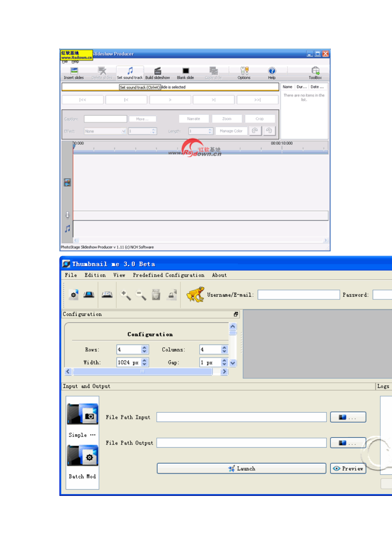Click the Crop button
This screenshot has height=554, width=392.
pyautogui.click(x=260, y=119)
